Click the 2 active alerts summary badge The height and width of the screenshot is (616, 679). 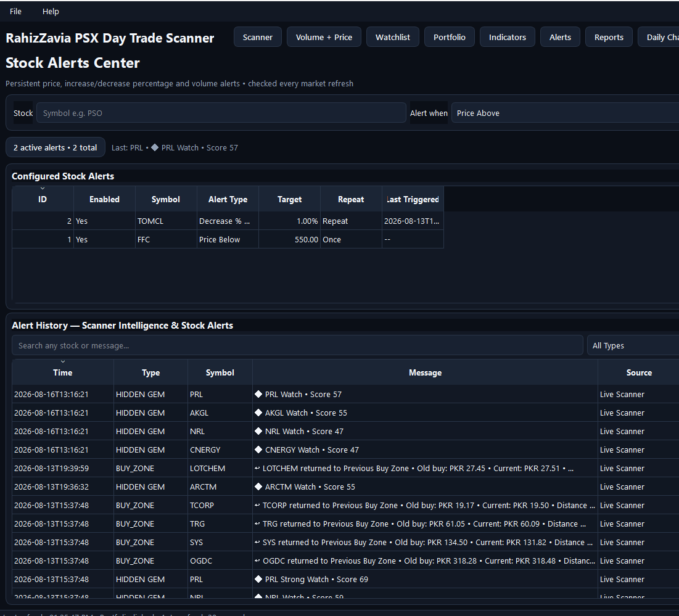56,147
